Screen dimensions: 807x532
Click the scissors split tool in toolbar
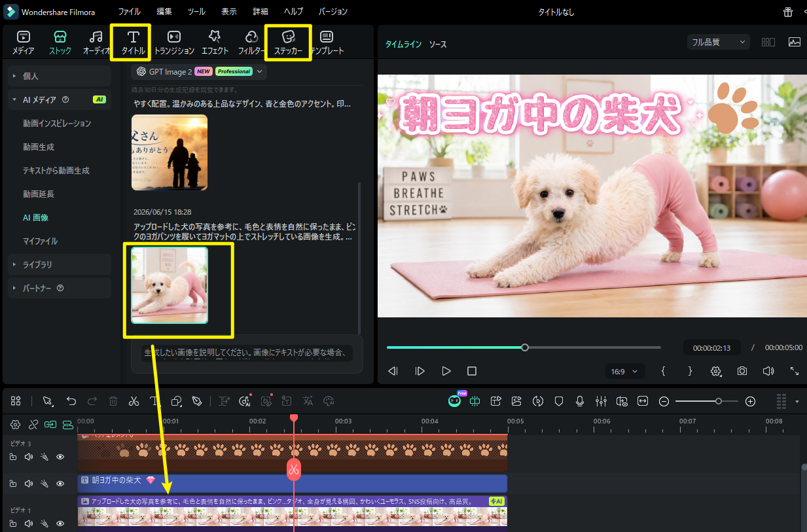(134, 401)
